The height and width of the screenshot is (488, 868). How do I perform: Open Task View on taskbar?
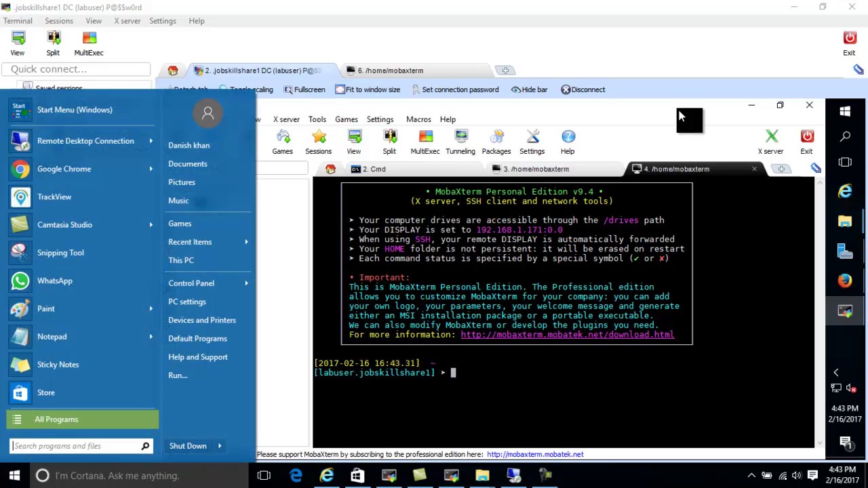coord(264,476)
